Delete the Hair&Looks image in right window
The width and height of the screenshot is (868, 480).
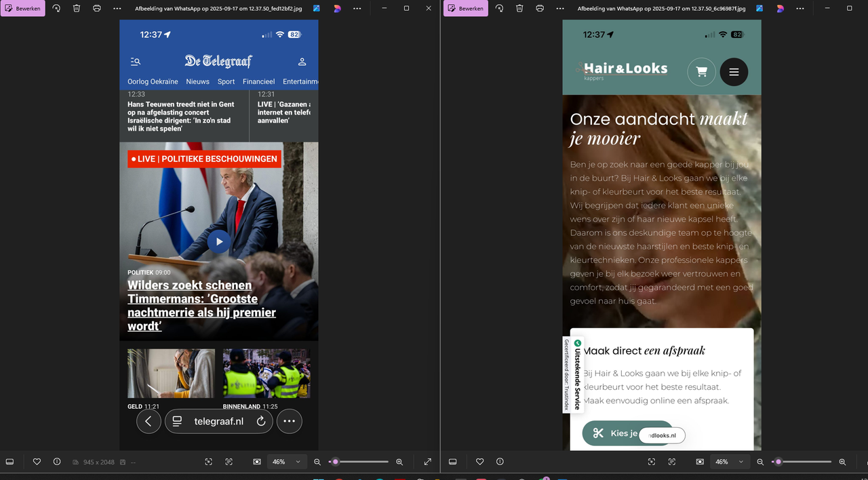click(x=519, y=8)
